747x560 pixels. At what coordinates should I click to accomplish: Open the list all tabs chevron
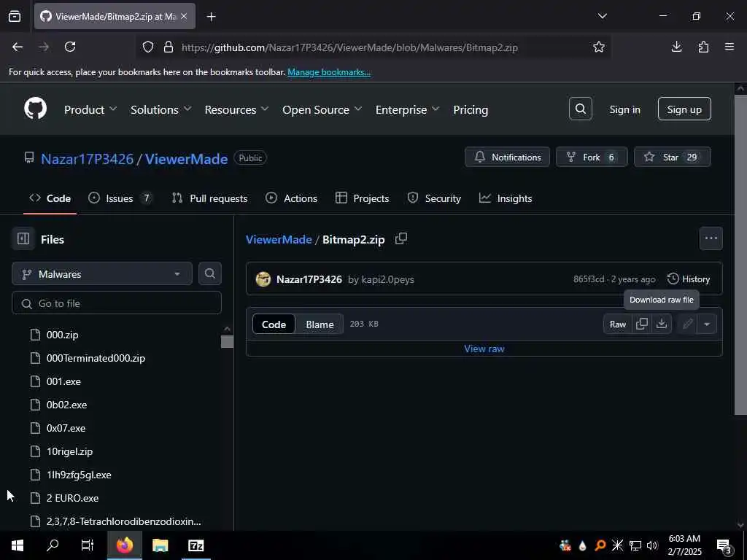point(602,16)
